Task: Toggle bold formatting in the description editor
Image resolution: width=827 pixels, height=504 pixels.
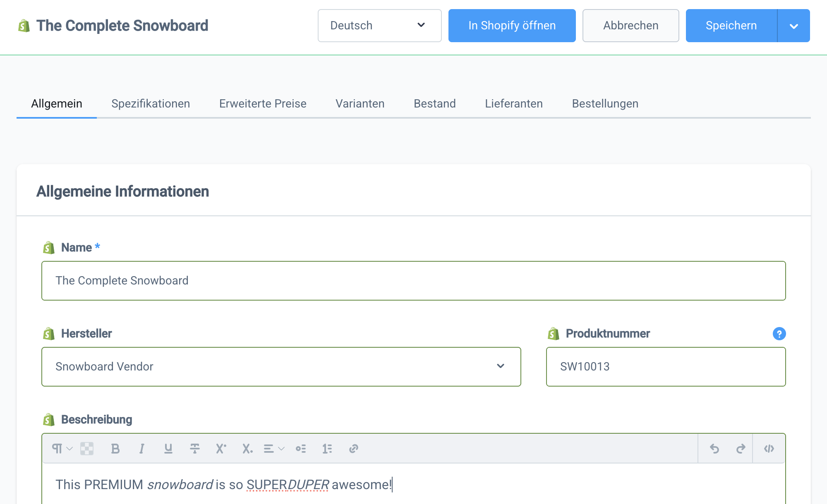Action: [x=115, y=449]
